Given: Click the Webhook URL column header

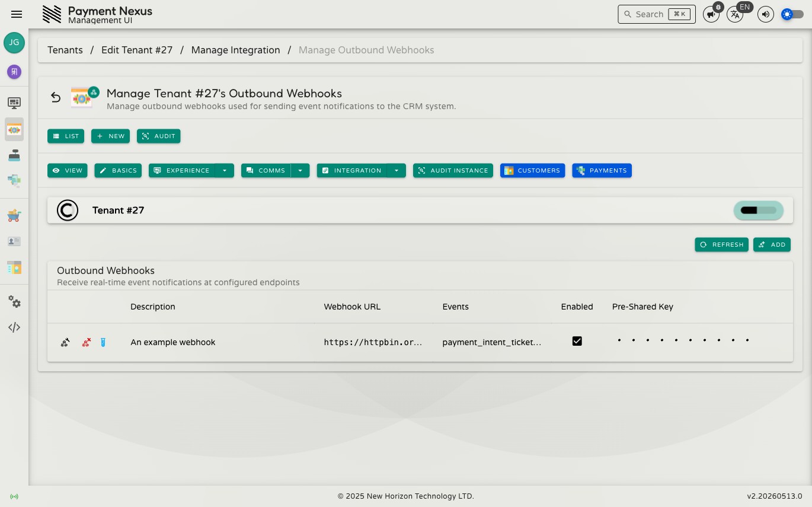Looking at the screenshot, I should tap(352, 307).
